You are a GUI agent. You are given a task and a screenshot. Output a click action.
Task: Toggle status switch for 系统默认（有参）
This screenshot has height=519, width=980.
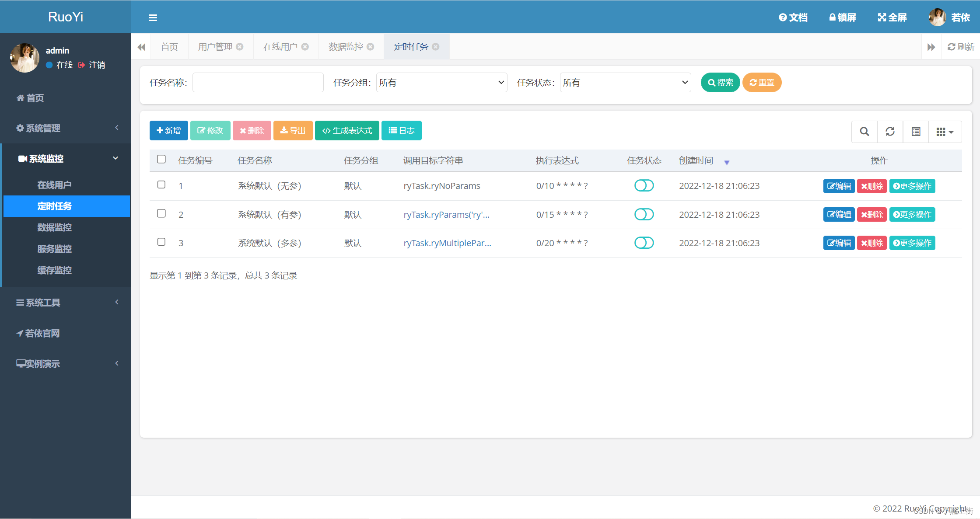point(644,215)
